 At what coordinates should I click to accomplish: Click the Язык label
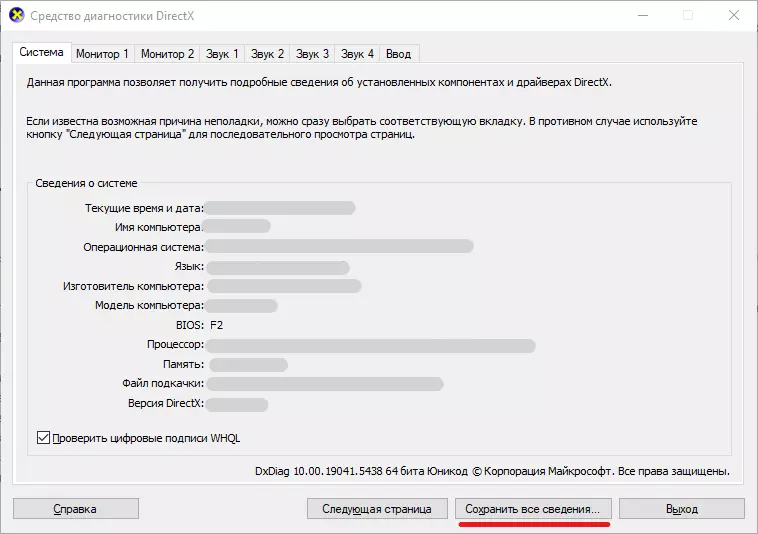click(x=189, y=266)
